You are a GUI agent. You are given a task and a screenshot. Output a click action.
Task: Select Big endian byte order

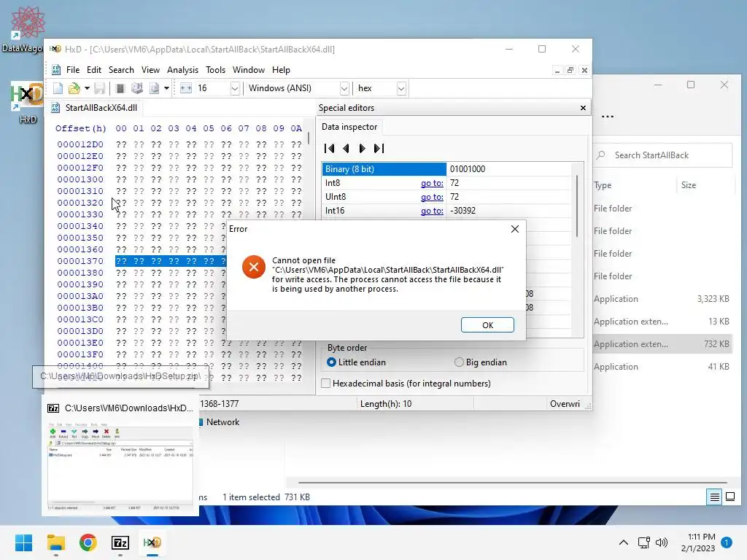(481, 362)
